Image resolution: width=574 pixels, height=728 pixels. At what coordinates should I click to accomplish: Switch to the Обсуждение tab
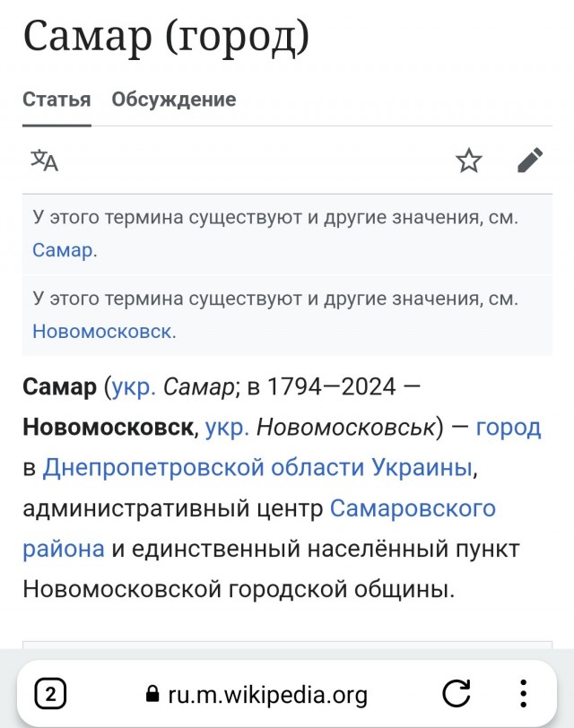tap(172, 100)
